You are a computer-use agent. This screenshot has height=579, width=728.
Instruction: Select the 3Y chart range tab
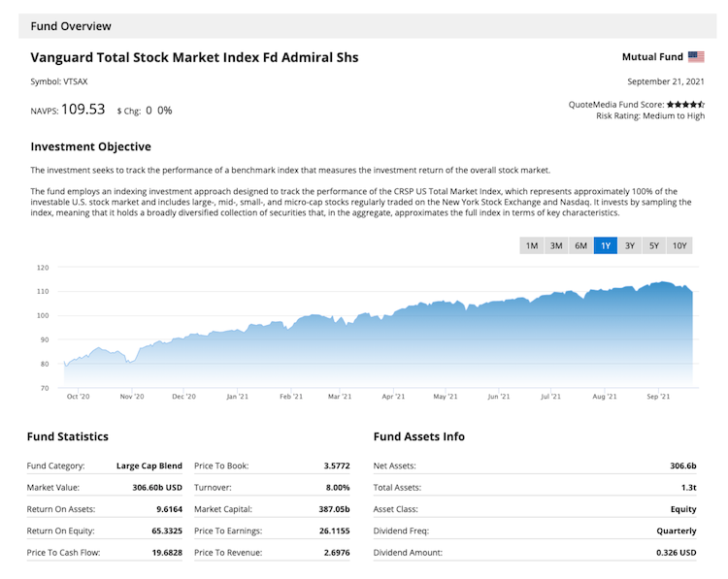[x=630, y=245]
